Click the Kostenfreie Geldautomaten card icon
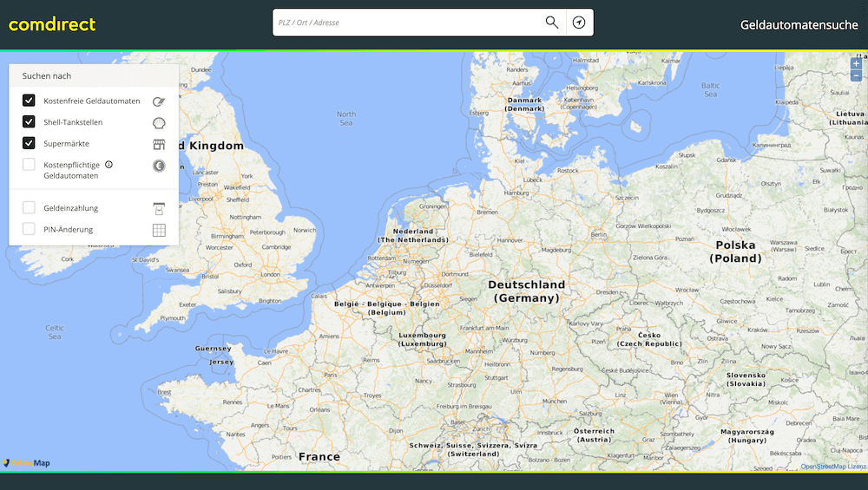The image size is (868, 490). (159, 101)
